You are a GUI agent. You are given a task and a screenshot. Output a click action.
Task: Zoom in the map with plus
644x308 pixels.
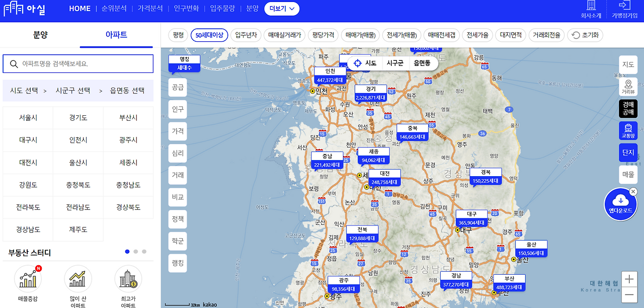[629, 279]
